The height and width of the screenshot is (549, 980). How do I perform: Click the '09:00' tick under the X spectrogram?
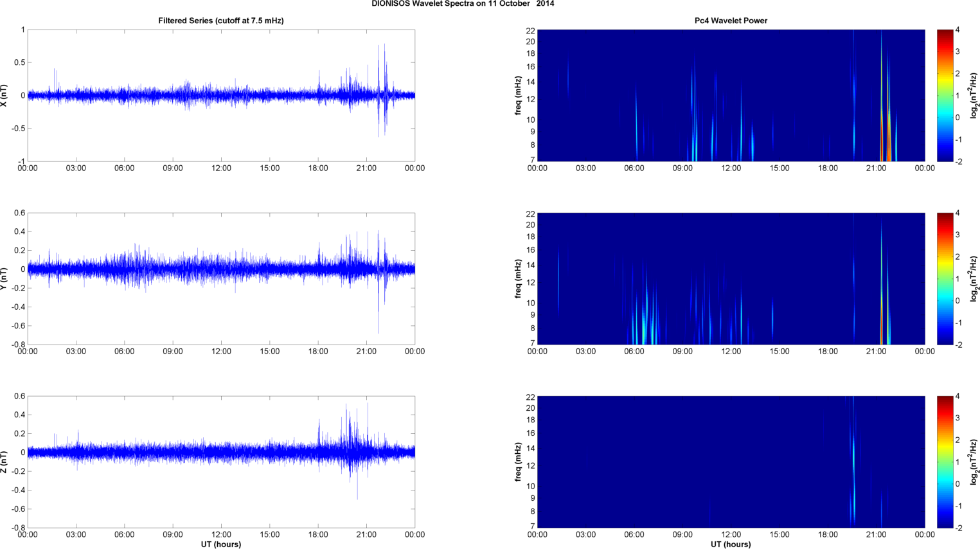[682, 168]
